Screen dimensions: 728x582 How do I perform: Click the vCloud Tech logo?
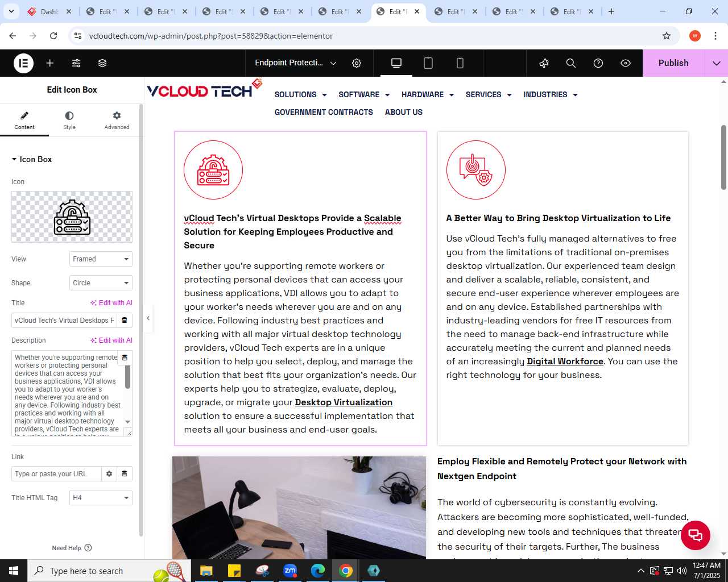(x=205, y=89)
